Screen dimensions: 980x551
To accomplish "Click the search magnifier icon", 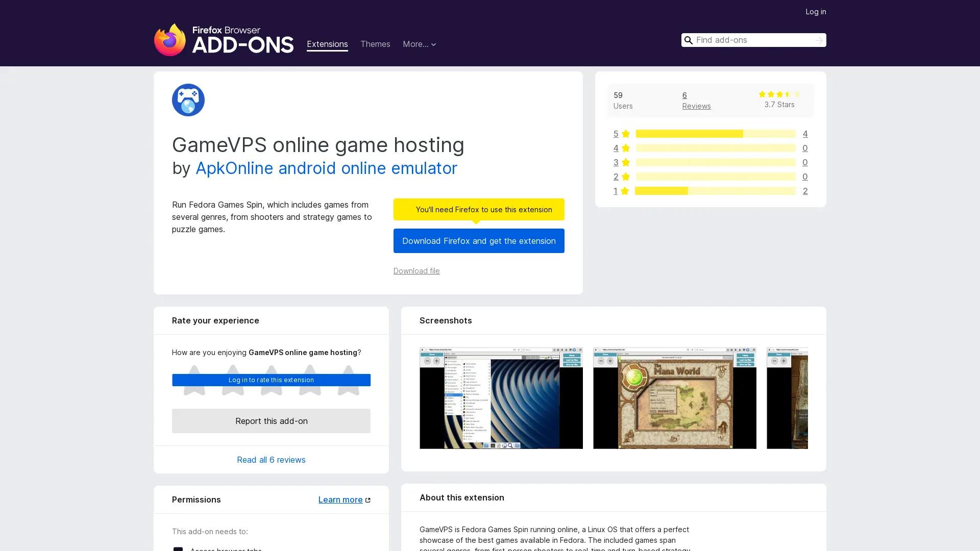I will tap(688, 40).
